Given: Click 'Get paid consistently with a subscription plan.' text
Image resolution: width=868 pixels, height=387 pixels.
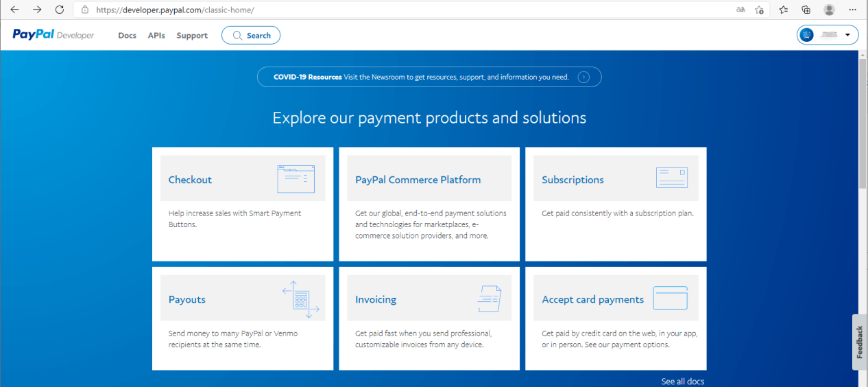Looking at the screenshot, I should (618, 213).
